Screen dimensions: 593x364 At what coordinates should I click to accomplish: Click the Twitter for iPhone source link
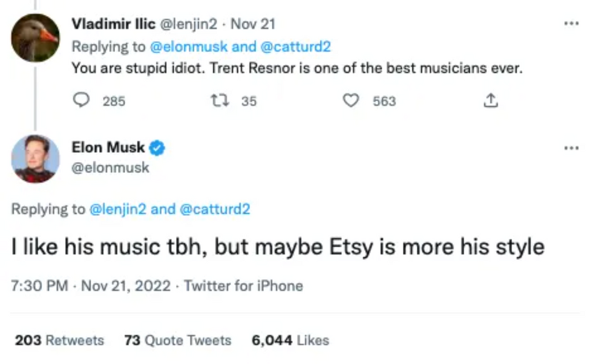243,285
